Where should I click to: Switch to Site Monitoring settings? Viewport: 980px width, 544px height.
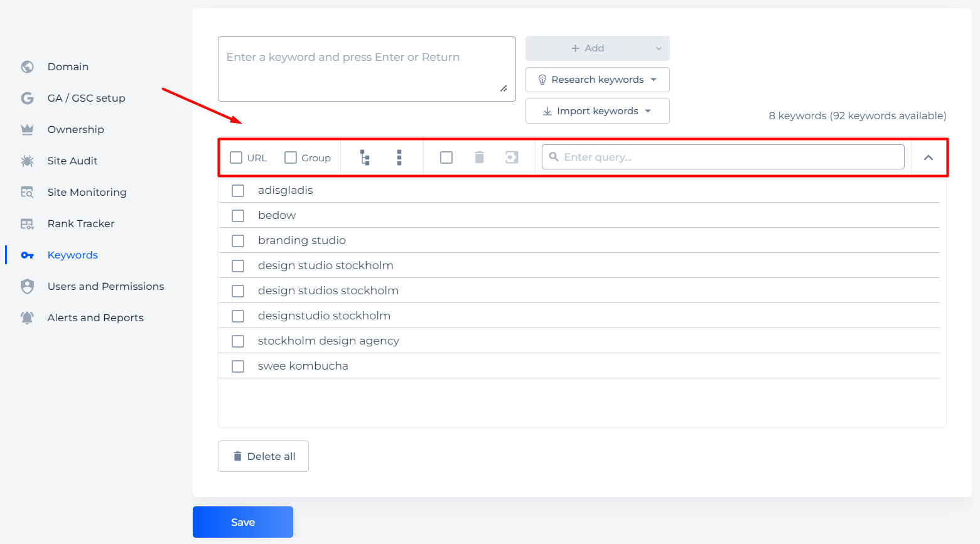(87, 192)
